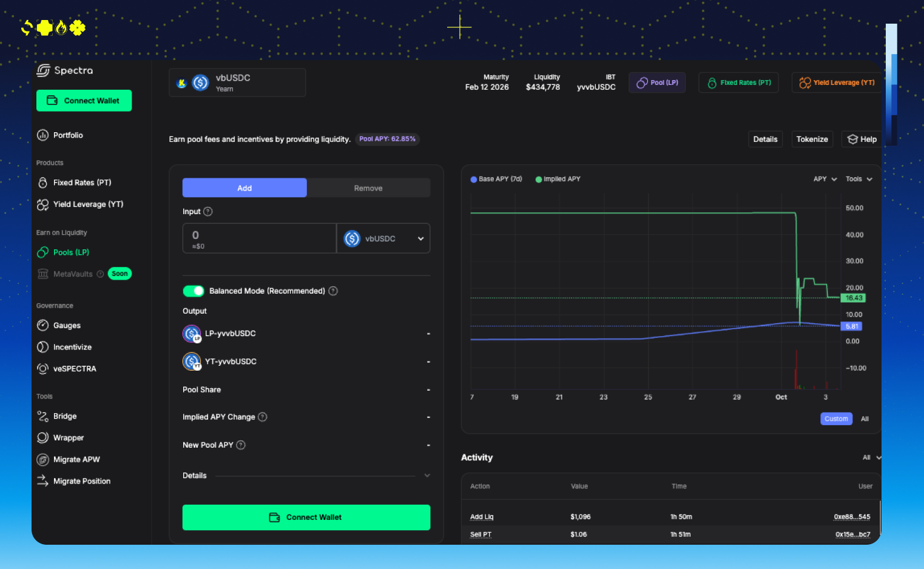Toggle Implied APY legend series
Image resolution: width=924 pixels, height=569 pixels.
558,179
